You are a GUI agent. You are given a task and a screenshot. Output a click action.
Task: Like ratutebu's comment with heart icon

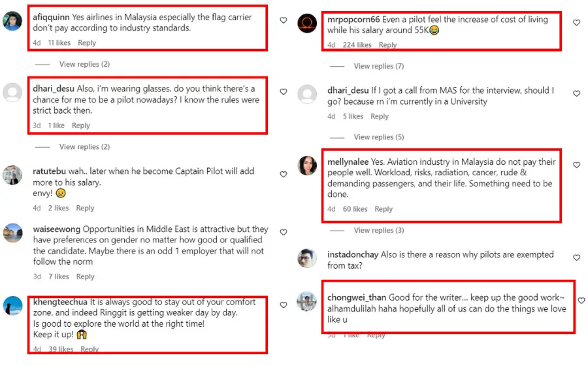[x=283, y=175]
